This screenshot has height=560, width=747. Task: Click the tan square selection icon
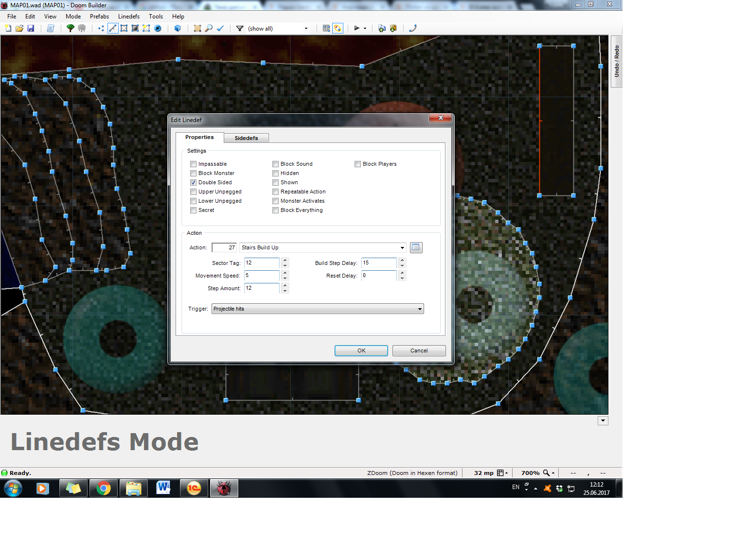click(x=197, y=28)
